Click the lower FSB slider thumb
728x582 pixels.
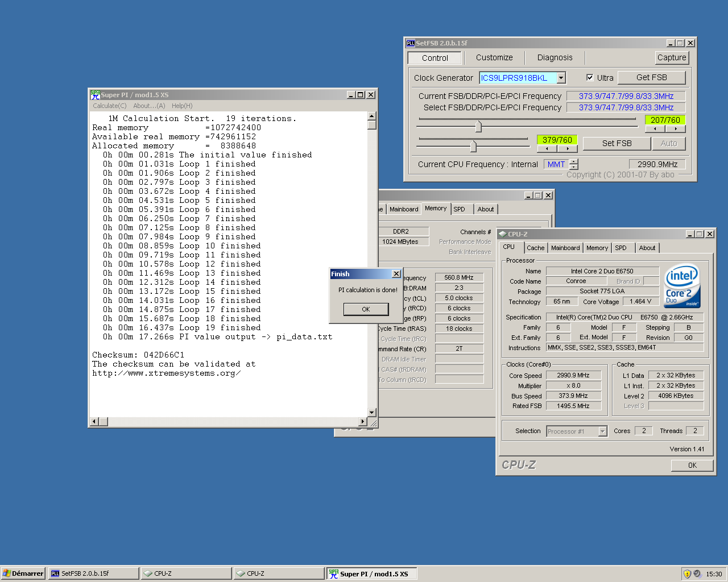click(473, 146)
